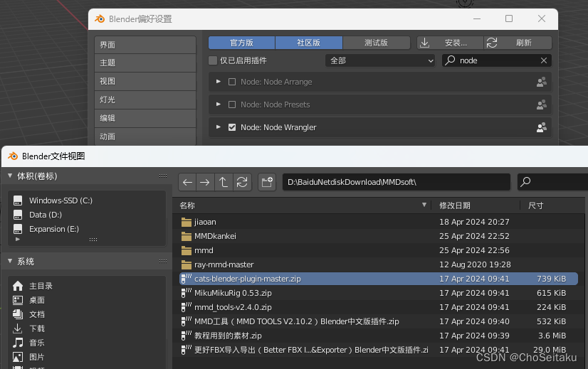Enable the Node Presets addon checkbox
Image resolution: width=588 pixels, height=369 pixels.
pyautogui.click(x=232, y=105)
